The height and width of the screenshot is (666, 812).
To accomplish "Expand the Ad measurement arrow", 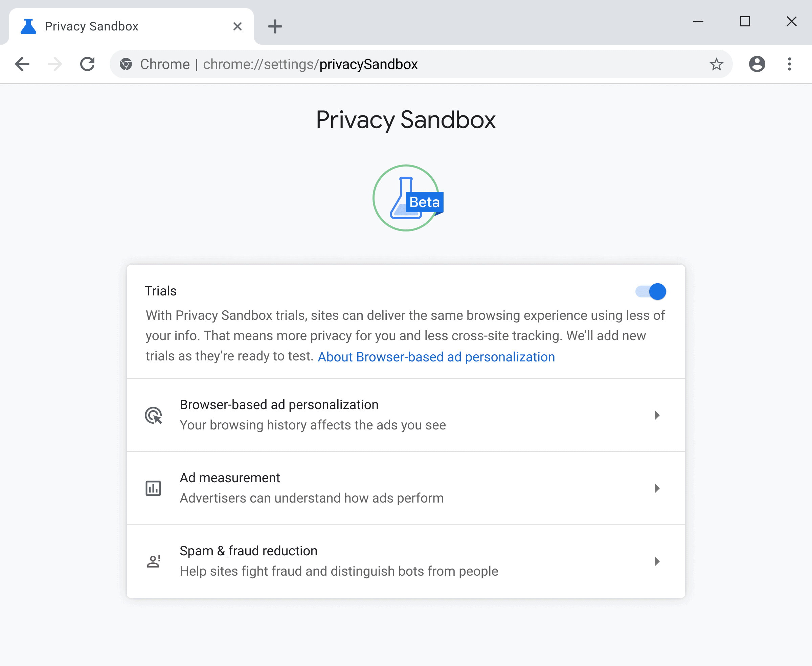I will [657, 488].
